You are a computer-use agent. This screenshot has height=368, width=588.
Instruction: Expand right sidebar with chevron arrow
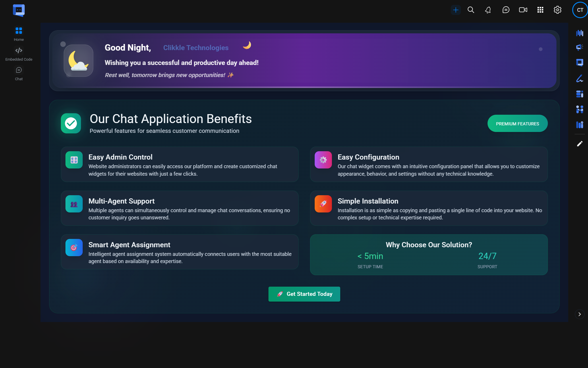click(579, 314)
